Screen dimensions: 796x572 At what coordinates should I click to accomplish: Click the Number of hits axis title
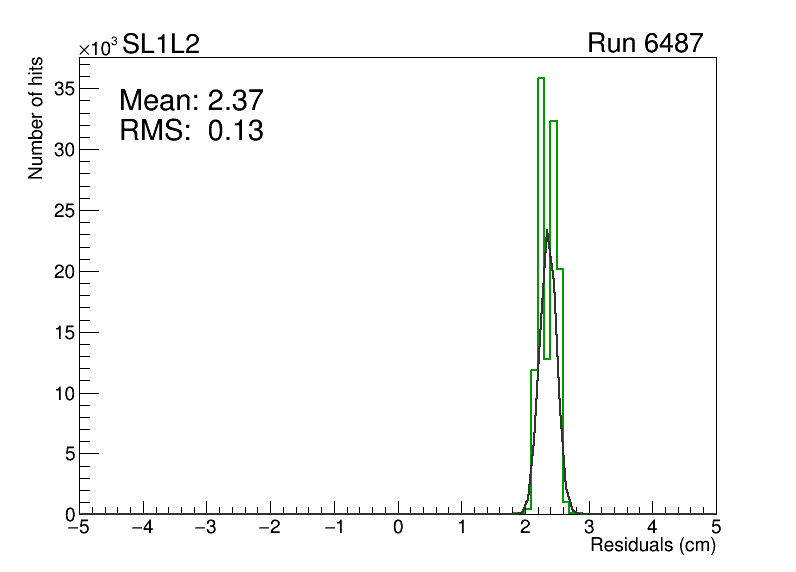[36, 120]
